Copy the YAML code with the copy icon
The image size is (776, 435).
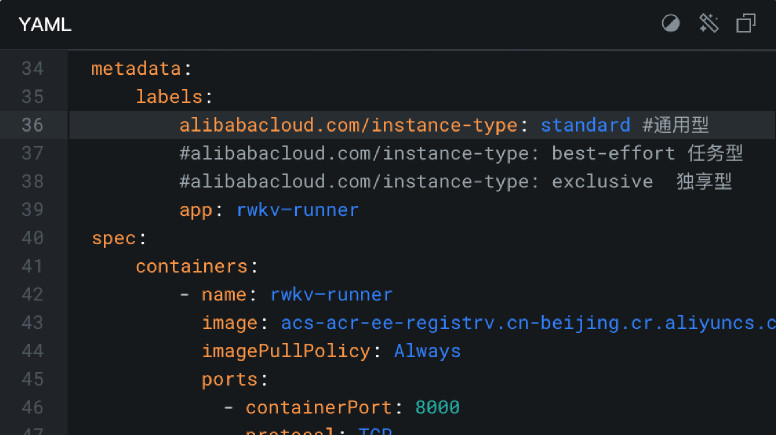coord(746,23)
